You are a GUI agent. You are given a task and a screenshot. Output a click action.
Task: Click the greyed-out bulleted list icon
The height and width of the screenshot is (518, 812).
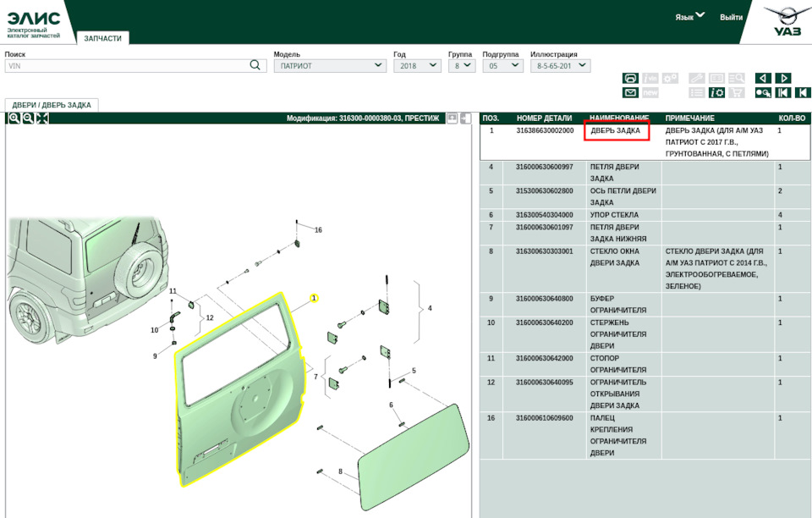click(x=696, y=93)
